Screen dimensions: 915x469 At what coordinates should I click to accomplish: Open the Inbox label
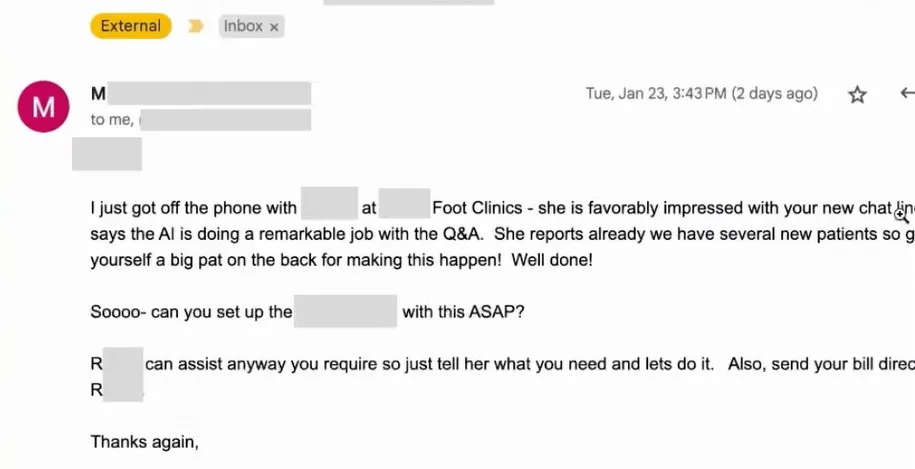tap(243, 26)
